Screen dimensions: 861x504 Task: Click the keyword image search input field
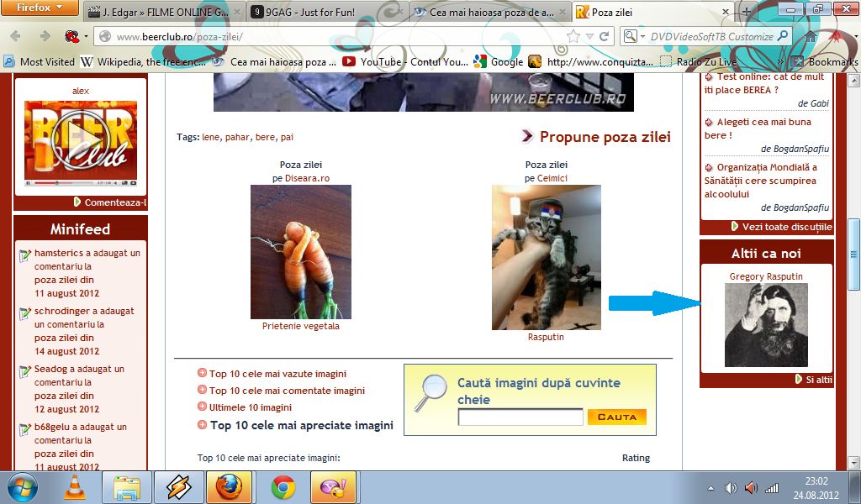[x=520, y=417]
